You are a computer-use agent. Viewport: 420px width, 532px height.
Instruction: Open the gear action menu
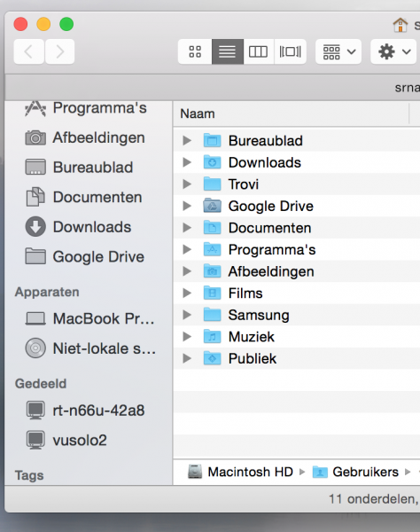tap(393, 51)
